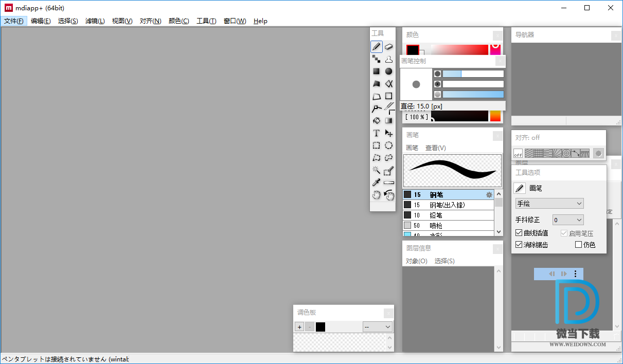Remove color with palette - button
The width and height of the screenshot is (623, 364).
pos(310,327)
